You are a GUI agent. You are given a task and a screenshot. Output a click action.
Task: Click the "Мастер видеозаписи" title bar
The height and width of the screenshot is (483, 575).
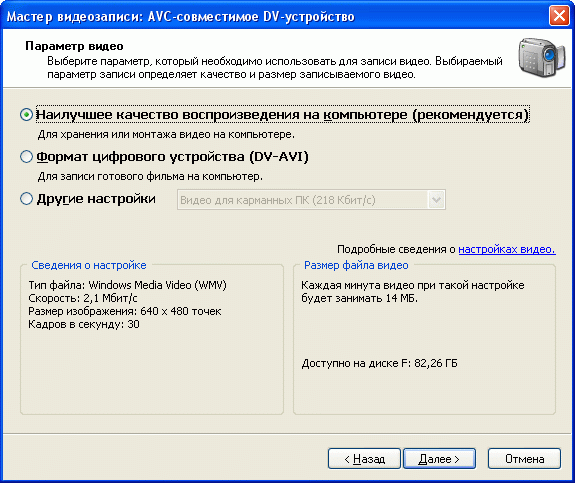coord(181,17)
